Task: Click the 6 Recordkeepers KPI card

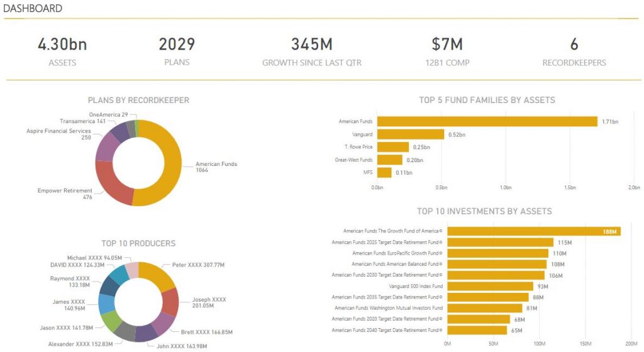Action: (574, 51)
